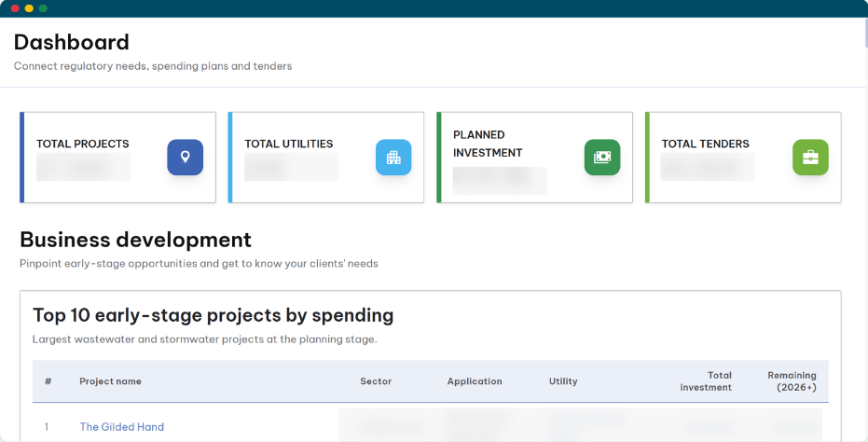Click the Business development section heading
Viewport: 868px width, 442px height.
[x=135, y=240]
